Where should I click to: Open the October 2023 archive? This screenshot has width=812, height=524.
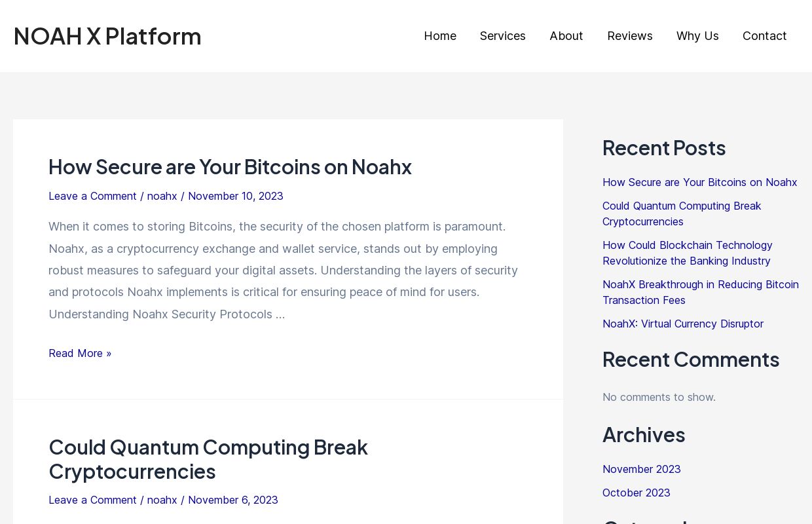(x=636, y=493)
